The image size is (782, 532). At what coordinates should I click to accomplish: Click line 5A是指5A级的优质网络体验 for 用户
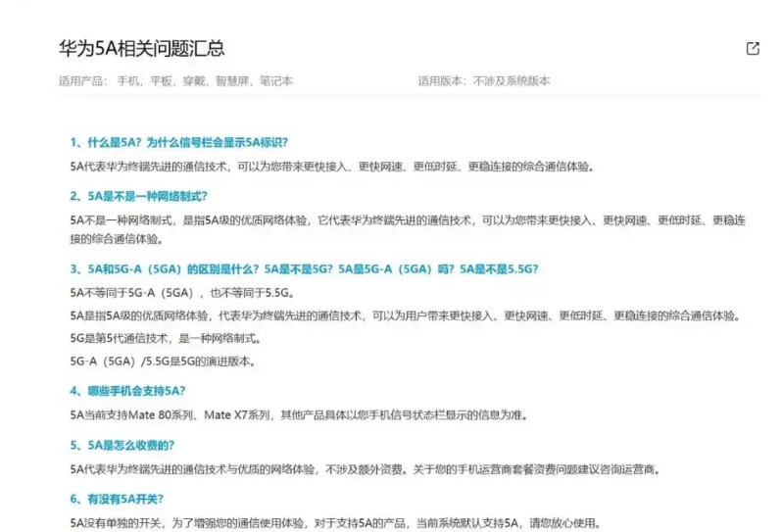coord(405,315)
